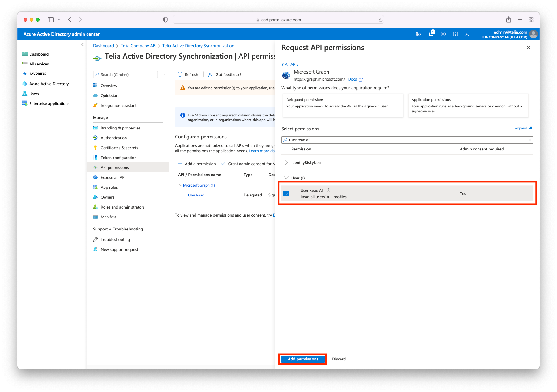Open the User.Read permission link
This screenshot has width=557, height=392.
click(196, 195)
